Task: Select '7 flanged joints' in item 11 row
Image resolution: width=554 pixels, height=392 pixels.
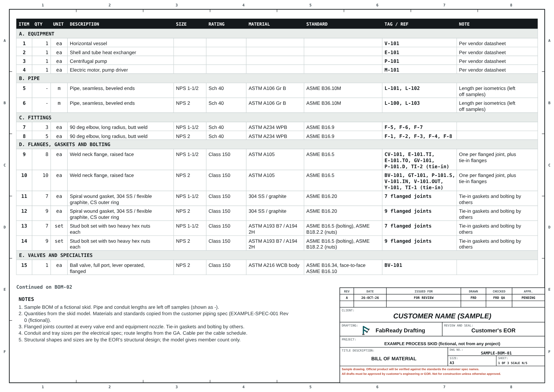Action: pyautogui.click(x=408, y=196)
